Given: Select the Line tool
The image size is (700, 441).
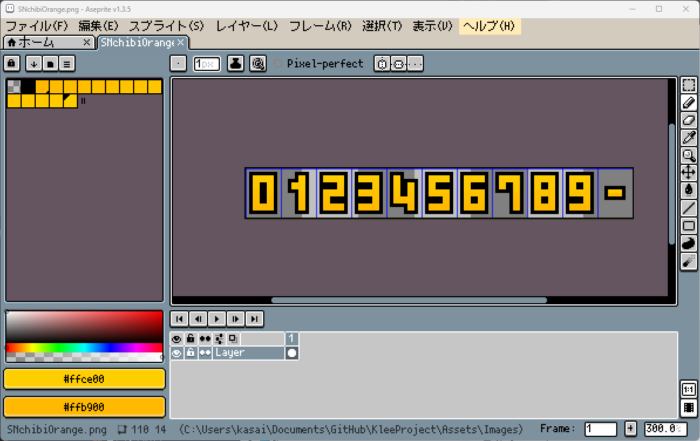Looking at the screenshot, I should click(688, 207).
